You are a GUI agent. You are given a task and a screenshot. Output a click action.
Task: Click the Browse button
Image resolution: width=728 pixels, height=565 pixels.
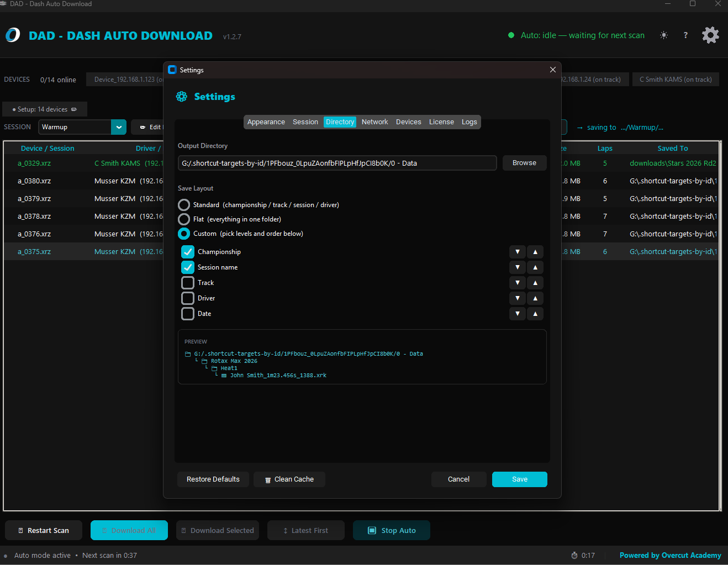524,163
